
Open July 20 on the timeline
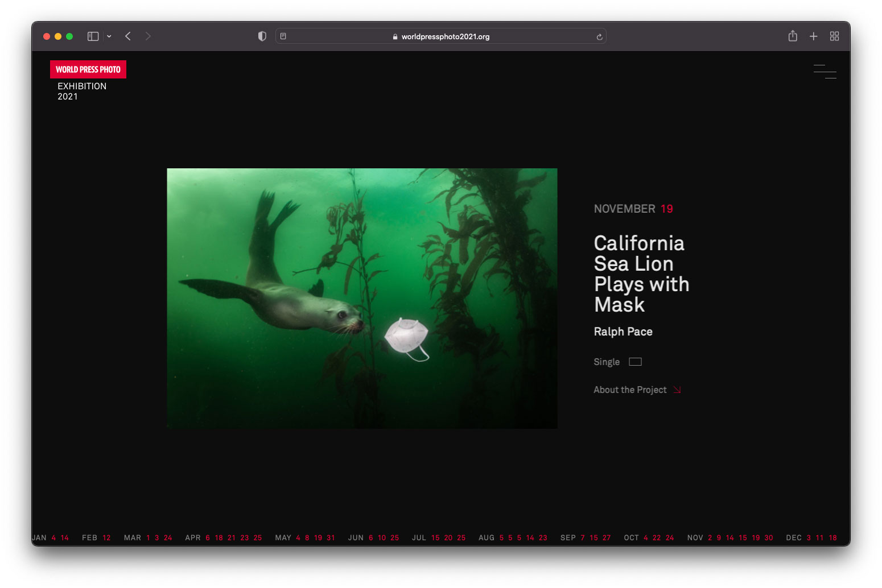(448, 537)
